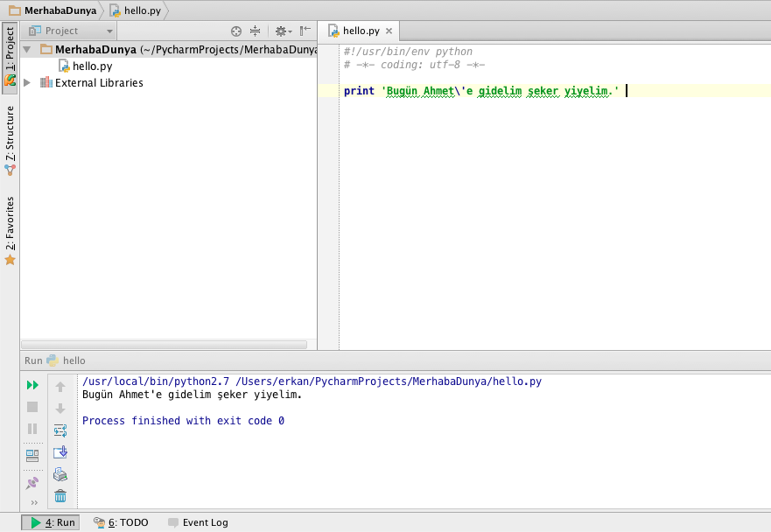The image size is (771, 532).
Task: Click the Project panel horizontal scrollbar
Action: tap(164, 345)
